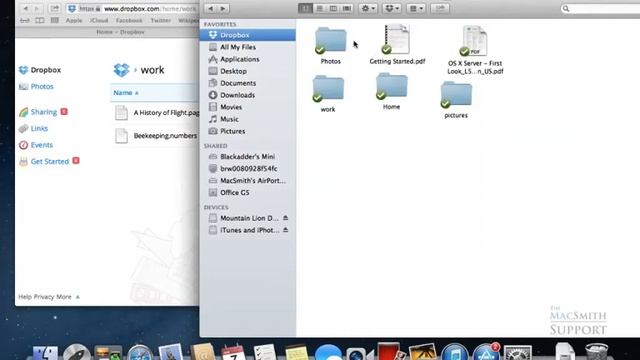Click Dropbox box icon in breadcrumb
Viewport: 640px width, 360px height.
(x=121, y=70)
